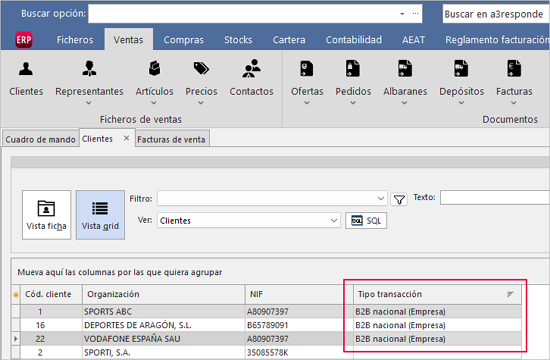Apply filter with the funnel icon
Image resolution: width=550 pixels, height=360 pixels.
[399, 199]
